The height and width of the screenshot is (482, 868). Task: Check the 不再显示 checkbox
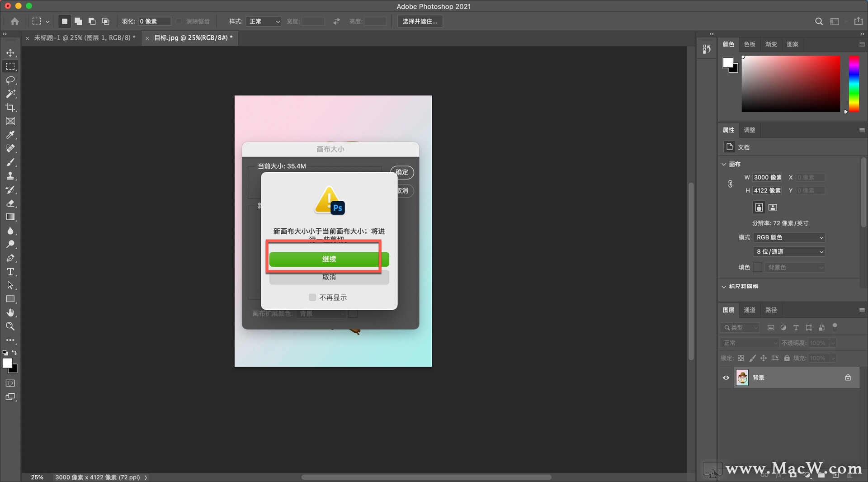pos(312,297)
